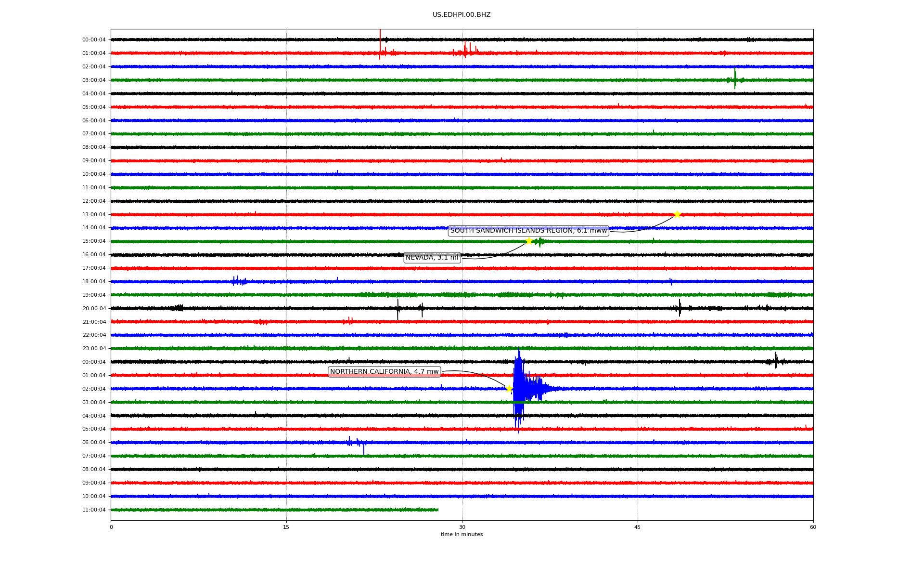Click the 45 tick on the time axis
This screenshot has width=924, height=578.
click(x=638, y=527)
